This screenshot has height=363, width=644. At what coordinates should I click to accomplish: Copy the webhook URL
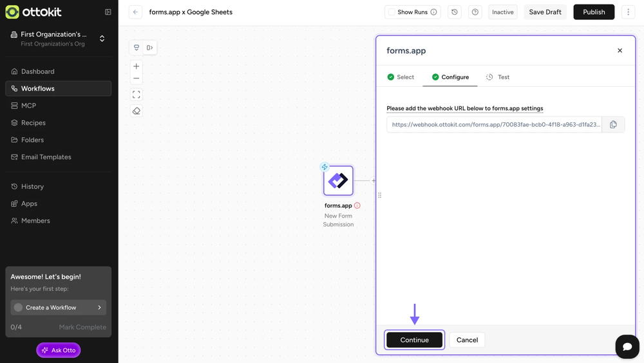point(613,124)
